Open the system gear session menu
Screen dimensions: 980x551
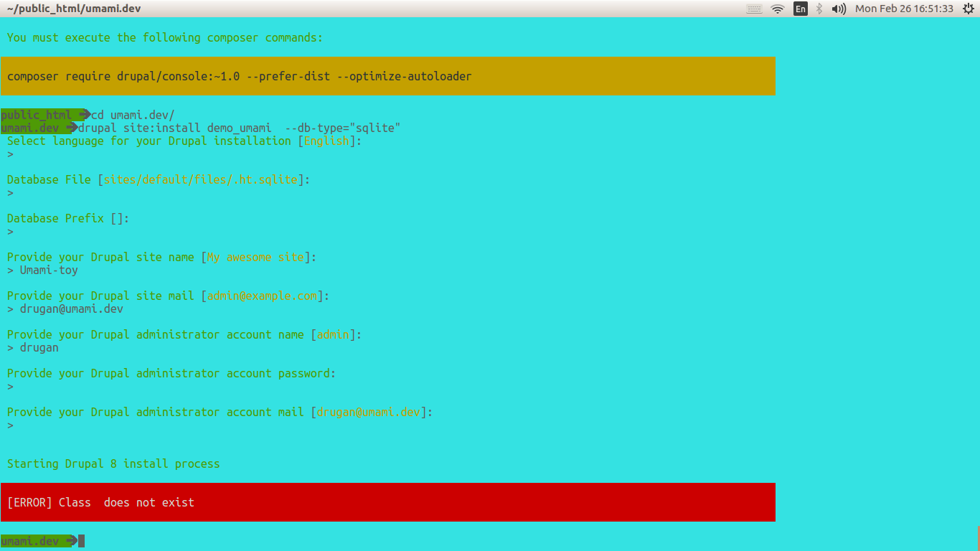click(x=969, y=9)
